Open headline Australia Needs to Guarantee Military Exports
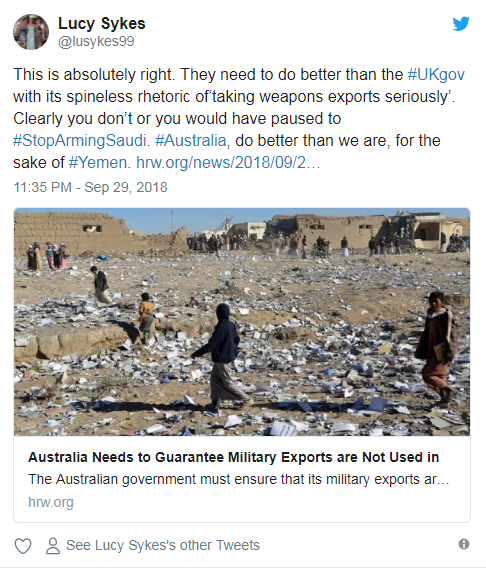The height and width of the screenshot is (569, 486). (x=234, y=457)
